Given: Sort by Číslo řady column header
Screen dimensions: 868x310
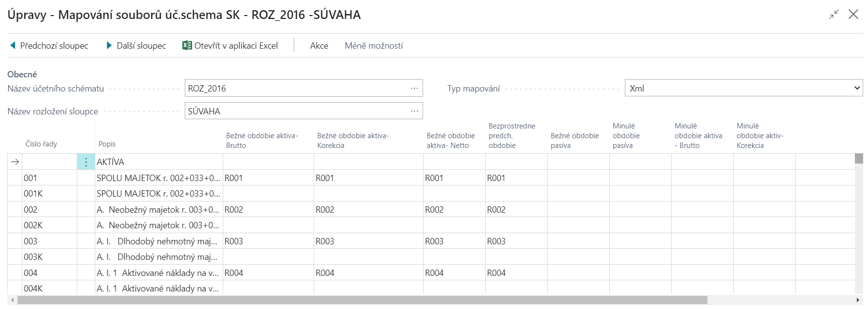Looking at the screenshot, I should [x=41, y=144].
